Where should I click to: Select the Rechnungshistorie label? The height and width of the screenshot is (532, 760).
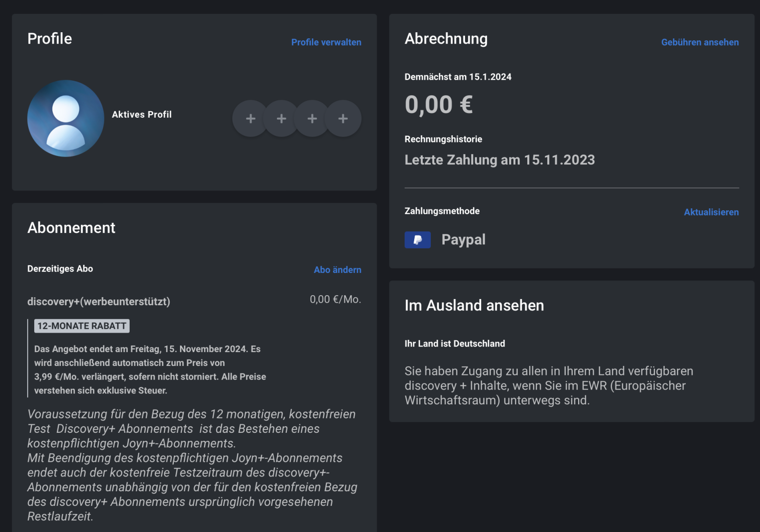tap(443, 139)
